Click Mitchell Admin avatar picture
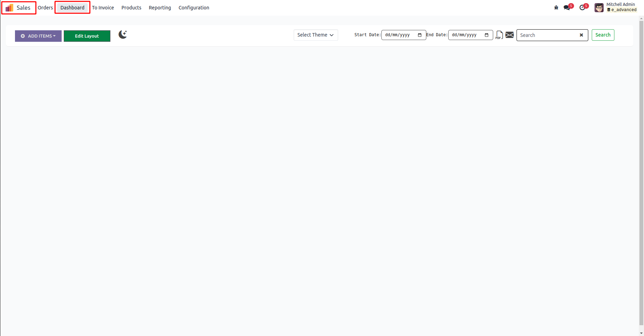 pos(599,8)
